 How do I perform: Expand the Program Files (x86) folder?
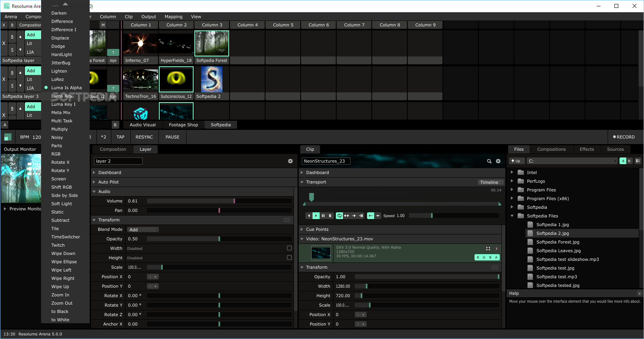[x=512, y=199]
